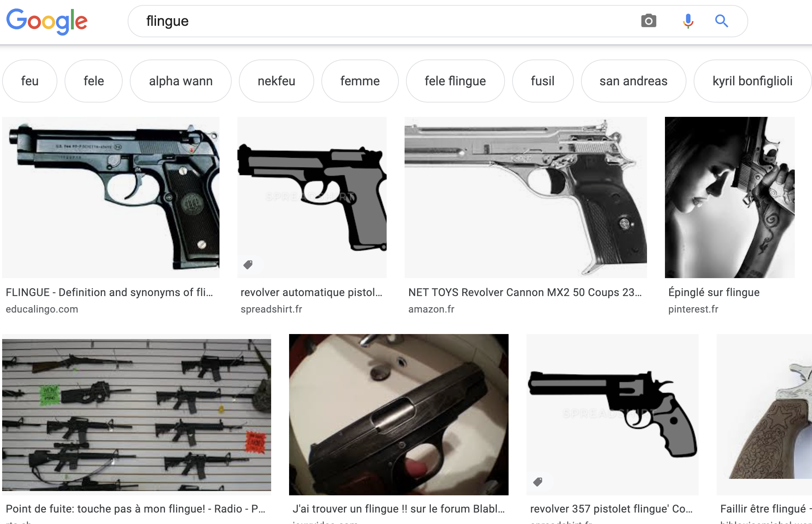Select the 'feu' suggestion chip
This screenshot has height=524, width=812.
(x=30, y=81)
